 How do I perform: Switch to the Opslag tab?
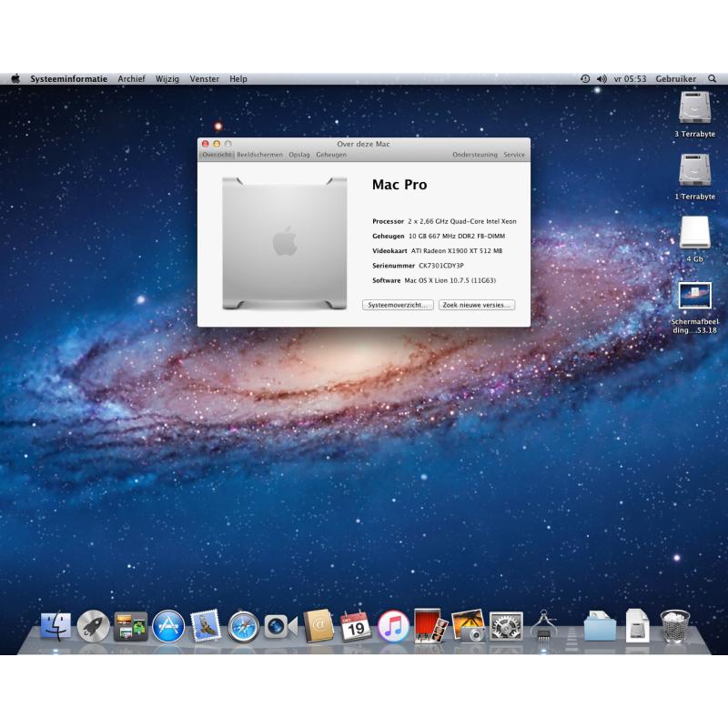tap(299, 155)
